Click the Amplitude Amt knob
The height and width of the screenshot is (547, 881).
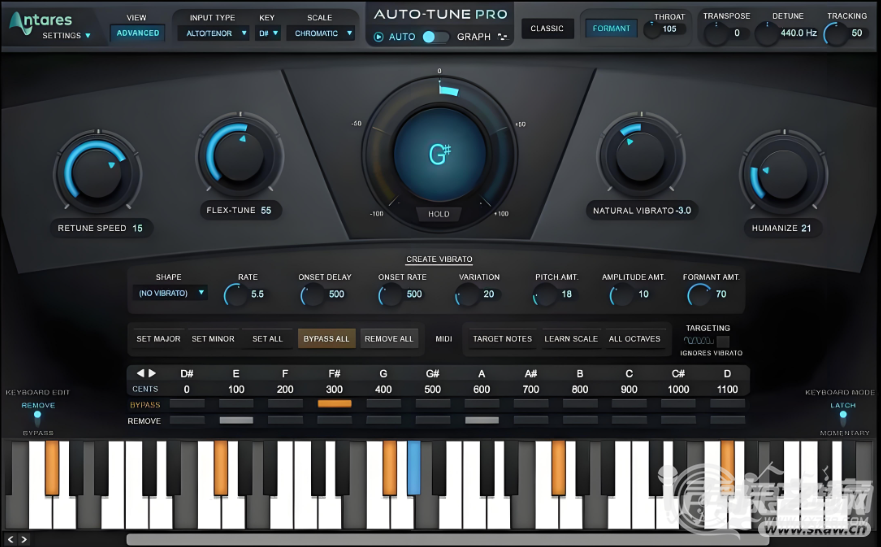pos(621,295)
